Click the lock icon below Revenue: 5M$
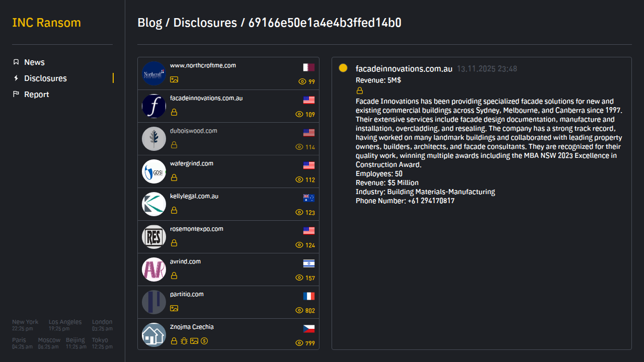This screenshot has width=644, height=362. [360, 90]
